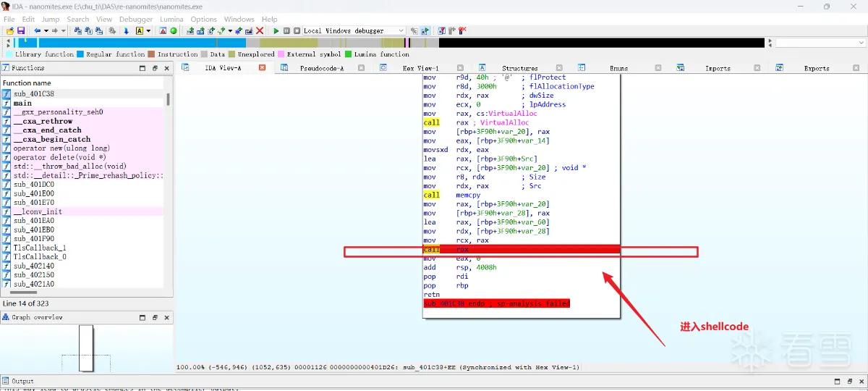Viewport: 868px width, 391px height.
Task: Switch to the Enums tab
Action: [618, 68]
